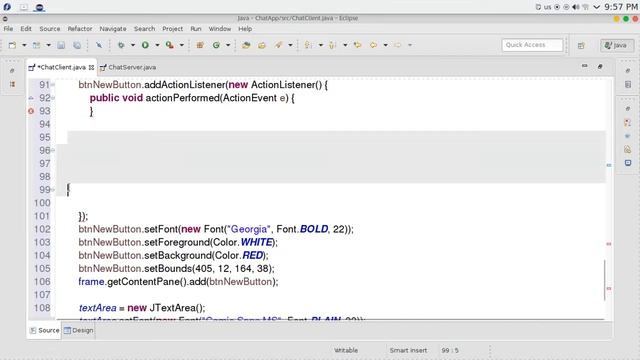The height and width of the screenshot is (360, 640).
Task: Navigate Forward with the arrow icon
Action: click(x=398, y=45)
